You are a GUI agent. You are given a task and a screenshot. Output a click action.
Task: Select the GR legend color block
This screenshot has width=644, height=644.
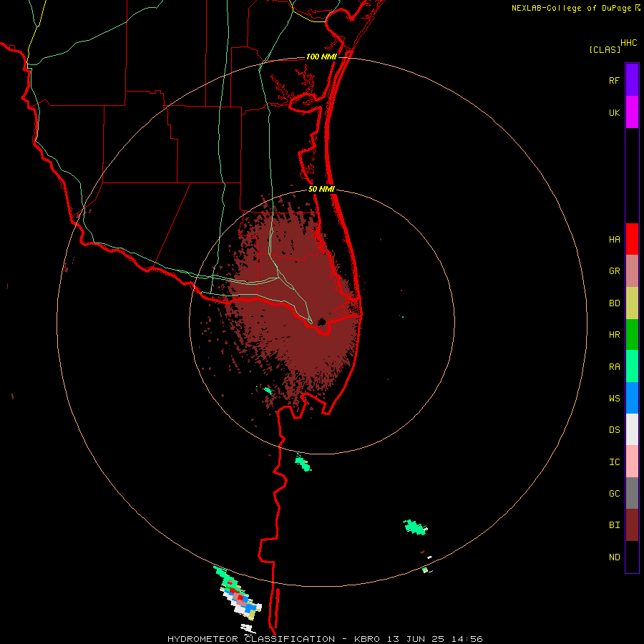pyautogui.click(x=632, y=271)
